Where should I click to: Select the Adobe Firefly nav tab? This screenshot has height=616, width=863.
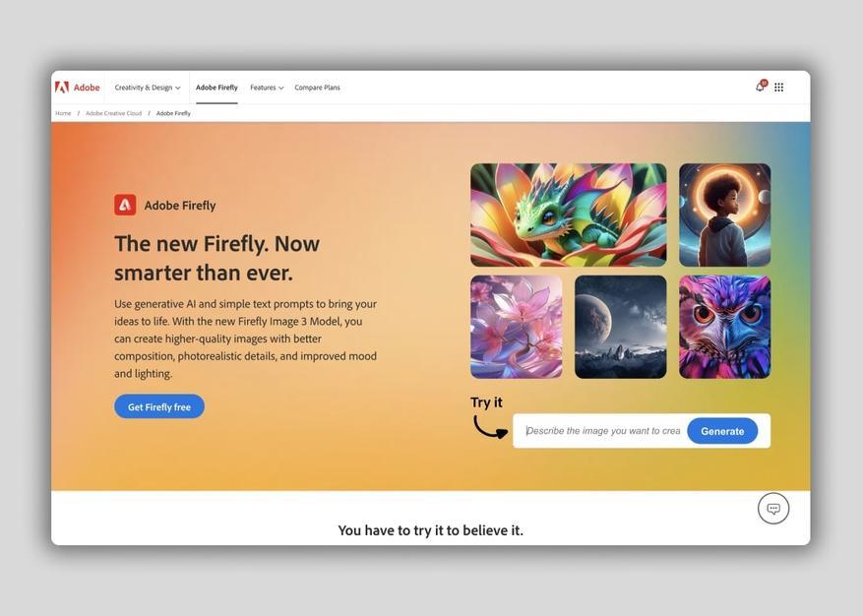[x=216, y=88]
